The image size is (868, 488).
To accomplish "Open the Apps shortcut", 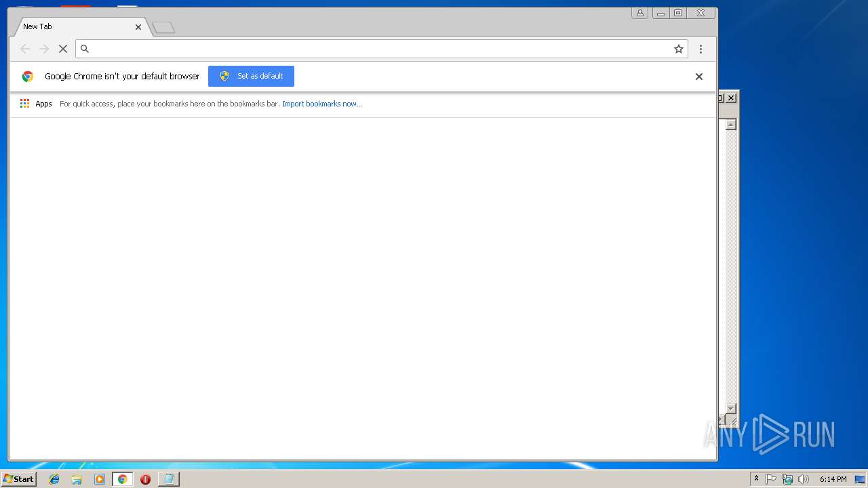I will click(36, 104).
